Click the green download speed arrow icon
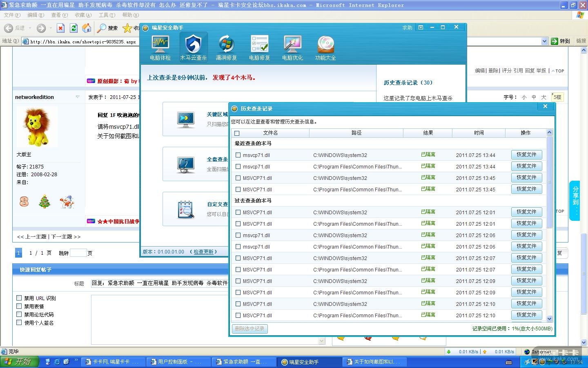This screenshot has width=588, height=368. tap(449, 352)
